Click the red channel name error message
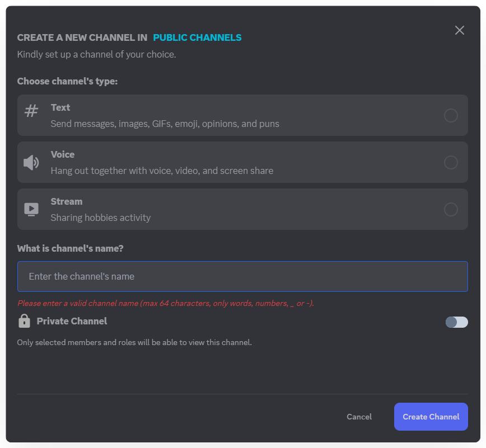Image resolution: width=486 pixels, height=448 pixels. 166,303
